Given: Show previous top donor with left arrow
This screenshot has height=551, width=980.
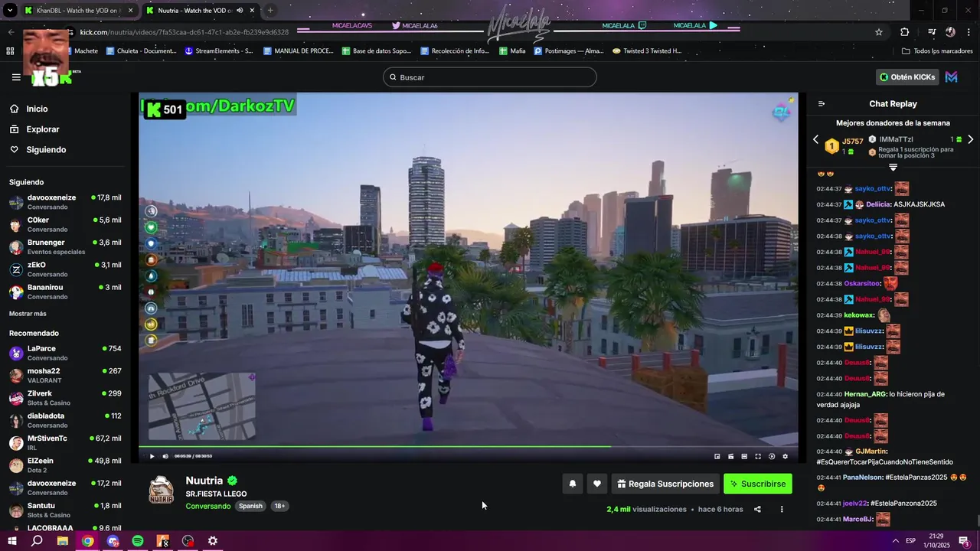Looking at the screenshot, I should 815,140.
